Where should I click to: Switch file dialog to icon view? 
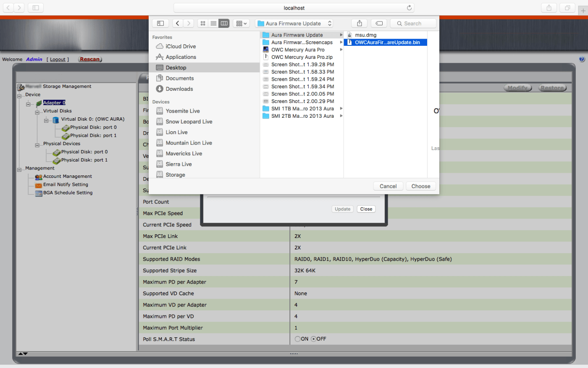coord(203,24)
